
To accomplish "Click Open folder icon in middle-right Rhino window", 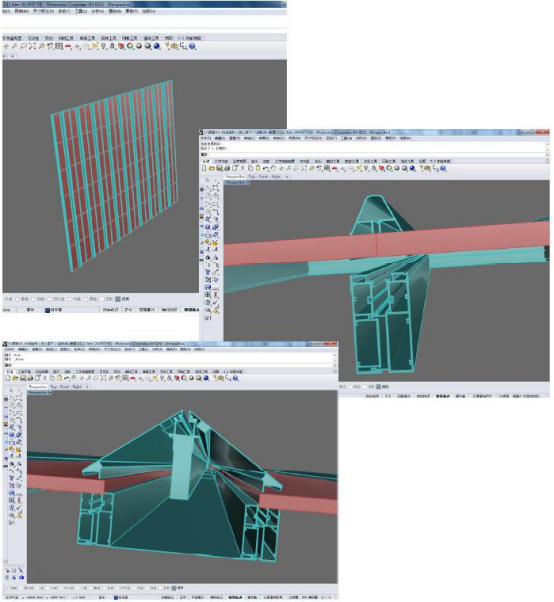I will [x=212, y=168].
